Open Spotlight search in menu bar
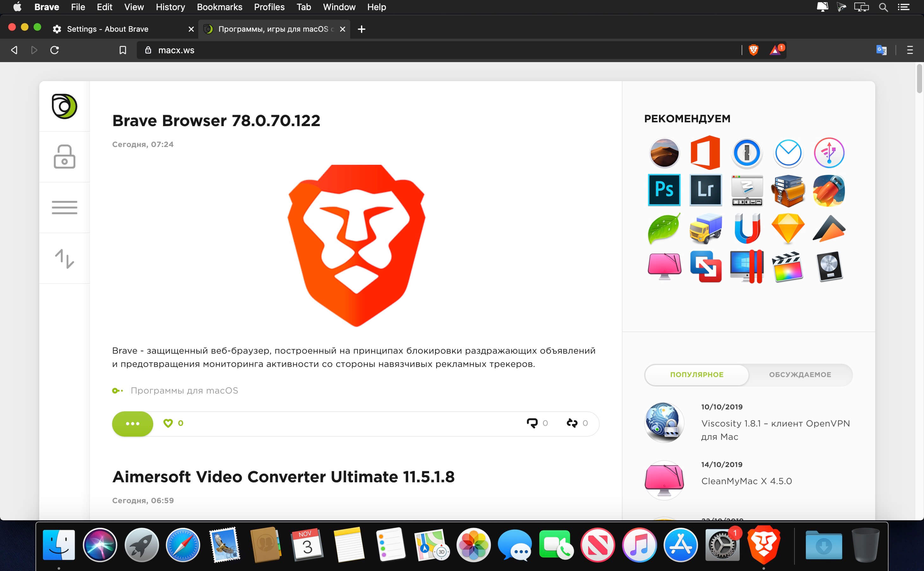 (883, 7)
